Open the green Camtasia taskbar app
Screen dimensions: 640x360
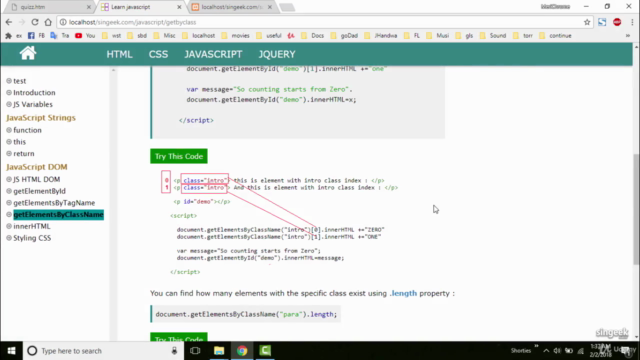(265, 351)
